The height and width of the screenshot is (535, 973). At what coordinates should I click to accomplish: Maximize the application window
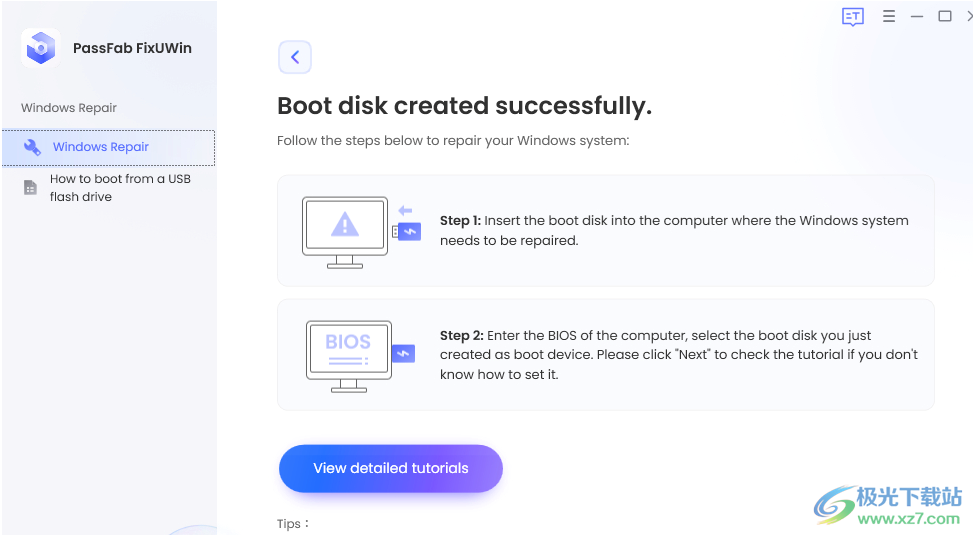pyautogui.click(x=944, y=17)
